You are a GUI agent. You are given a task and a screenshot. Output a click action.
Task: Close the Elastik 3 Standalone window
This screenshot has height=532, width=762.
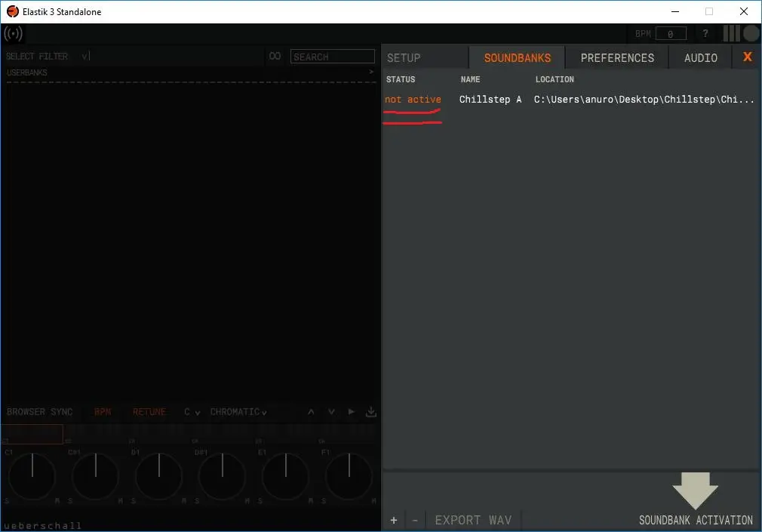(744, 11)
